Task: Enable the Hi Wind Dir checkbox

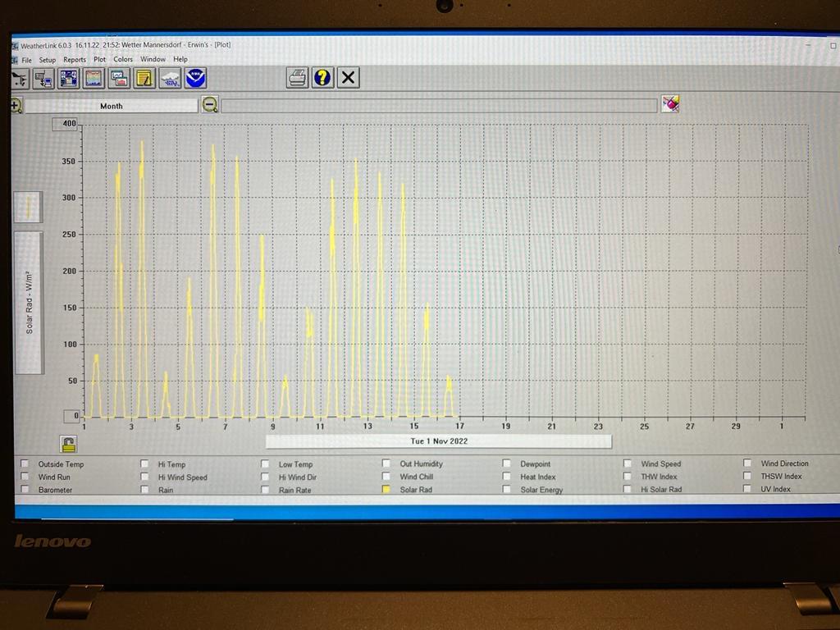Action: [x=265, y=477]
